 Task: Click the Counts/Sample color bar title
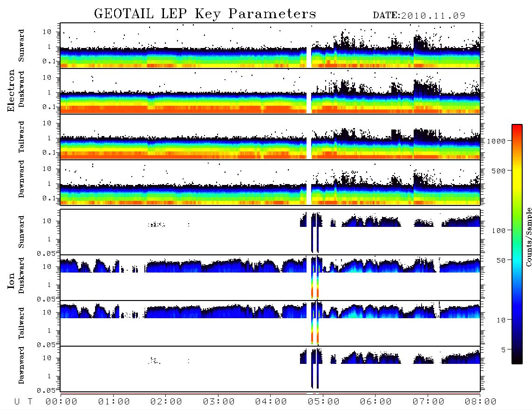point(528,237)
